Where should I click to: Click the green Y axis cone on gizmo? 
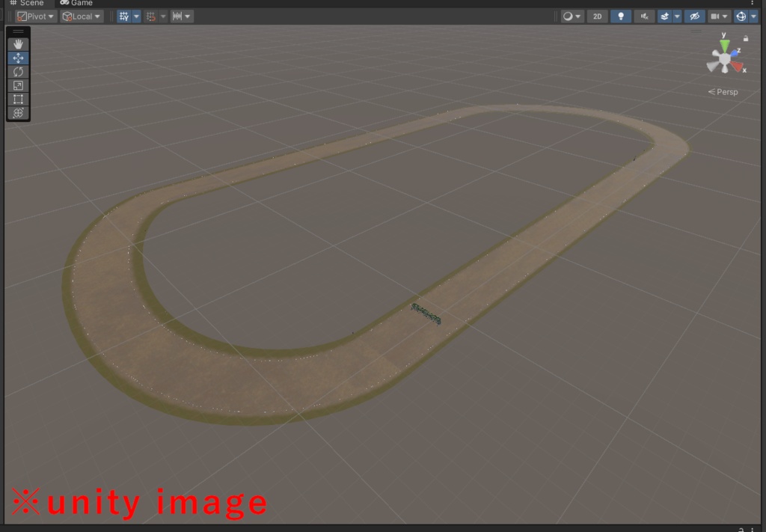point(724,46)
